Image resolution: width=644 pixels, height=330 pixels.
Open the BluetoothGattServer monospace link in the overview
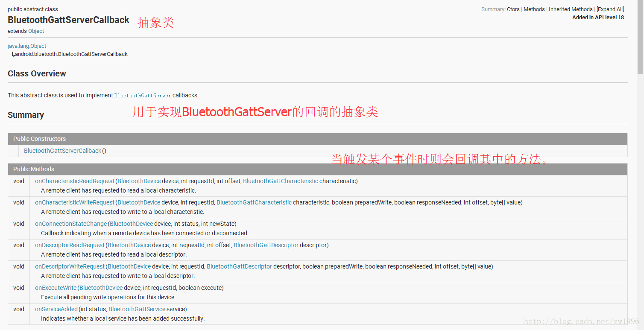143,96
